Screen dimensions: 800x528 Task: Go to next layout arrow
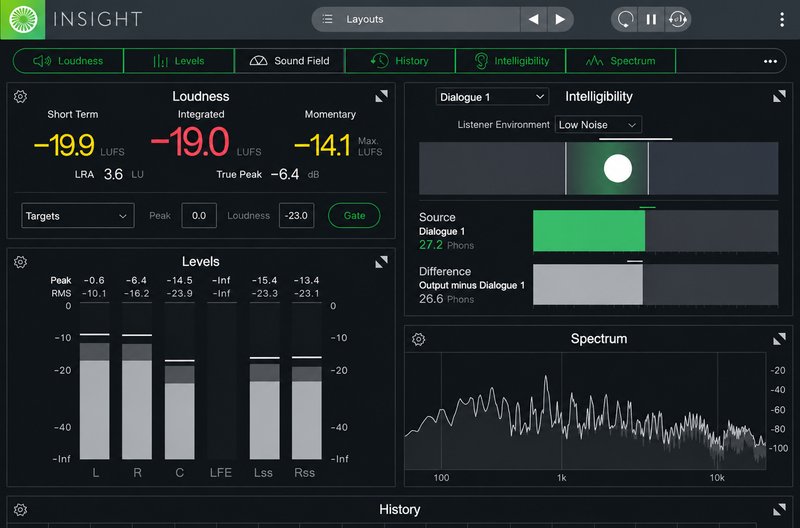pyautogui.click(x=560, y=19)
